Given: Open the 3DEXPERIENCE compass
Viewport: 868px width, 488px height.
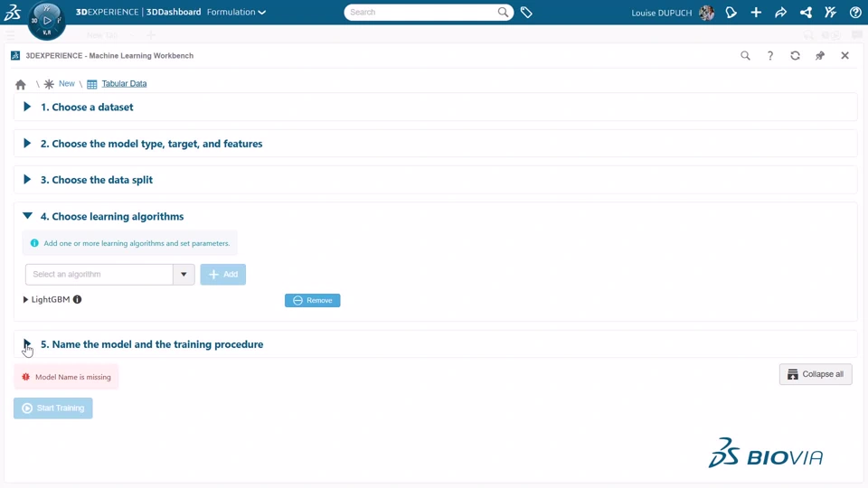Looking at the screenshot, I should 46,21.
